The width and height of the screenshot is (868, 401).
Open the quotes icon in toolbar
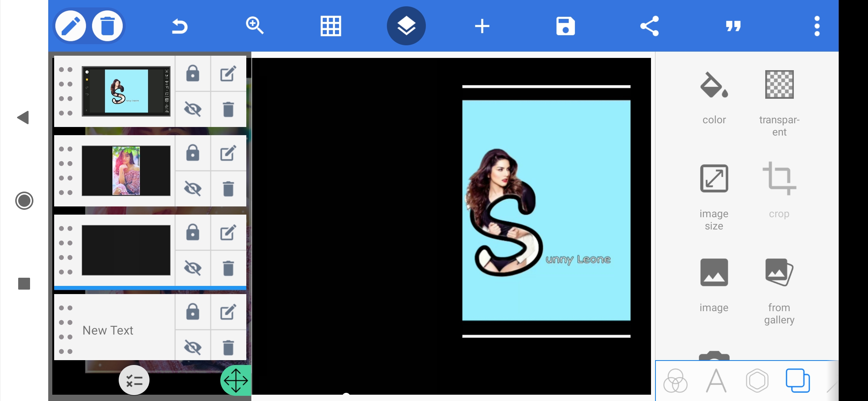(733, 26)
